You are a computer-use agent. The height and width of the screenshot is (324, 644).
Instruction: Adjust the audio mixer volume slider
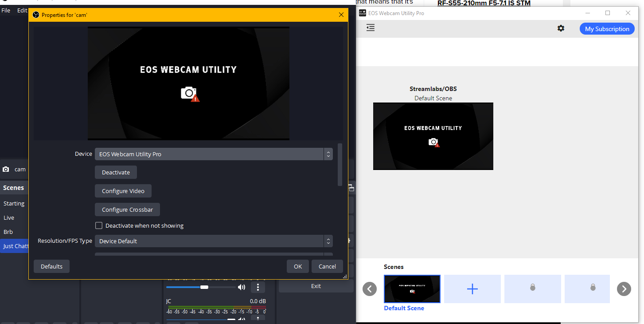point(204,287)
